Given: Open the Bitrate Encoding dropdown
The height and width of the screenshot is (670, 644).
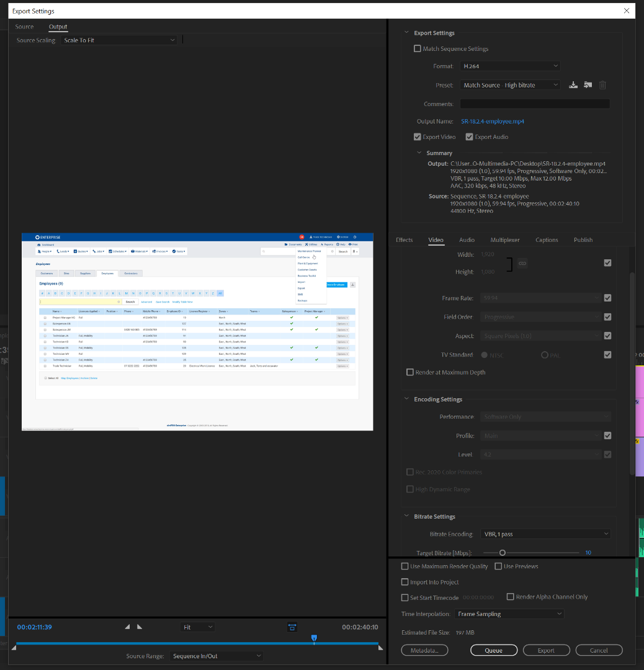Looking at the screenshot, I should (545, 534).
